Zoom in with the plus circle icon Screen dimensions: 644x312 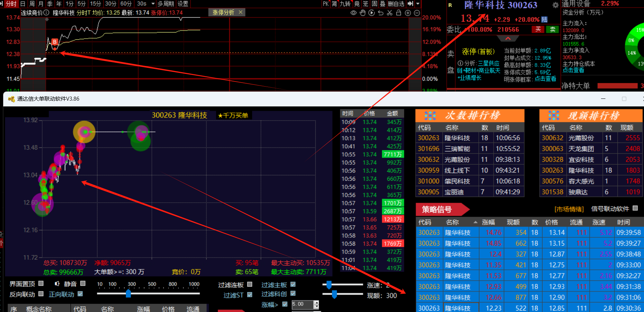(x=408, y=13)
